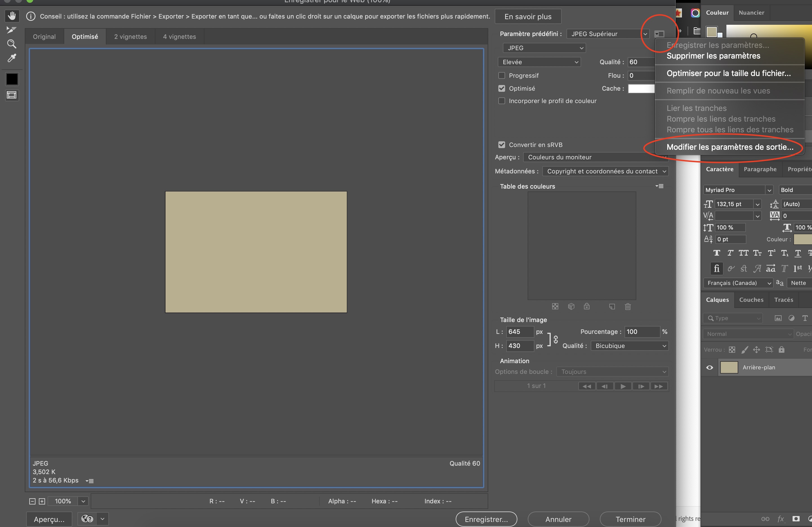Click the En savoir plus button
The image size is (812, 527).
tap(528, 16)
